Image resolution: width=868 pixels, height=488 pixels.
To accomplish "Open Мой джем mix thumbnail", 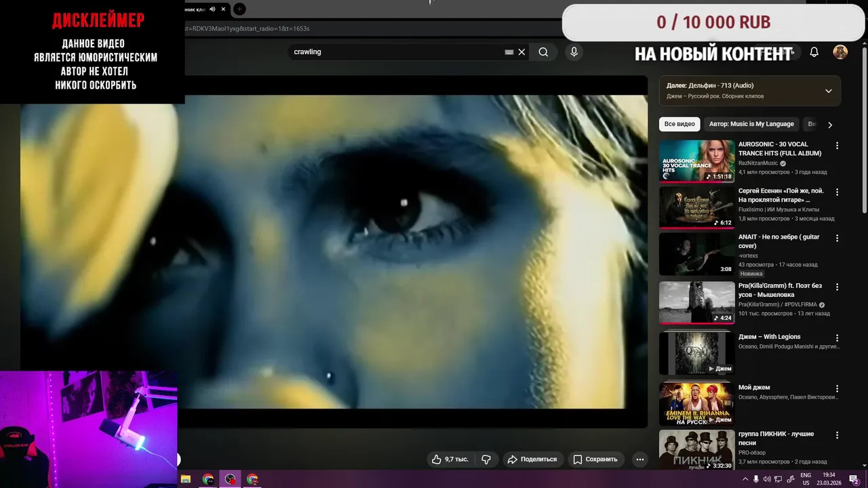I will (x=696, y=404).
